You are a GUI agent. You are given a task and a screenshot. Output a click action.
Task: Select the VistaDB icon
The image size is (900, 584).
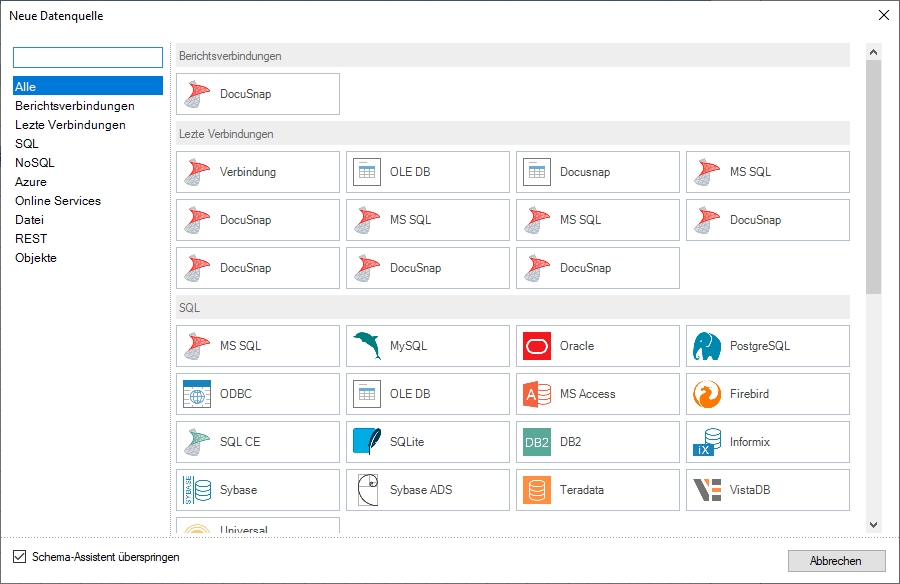[707, 490]
